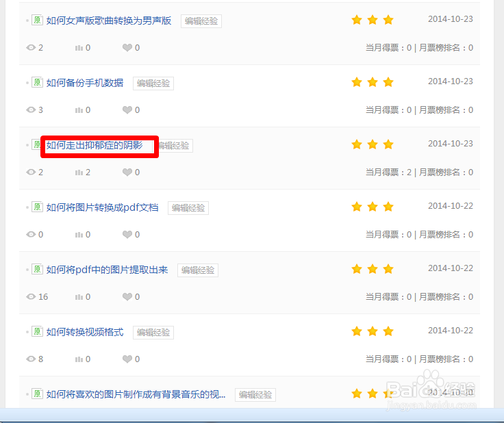Click the heart icon for 如何走出抑郁症的阴影
This screenshot has width=504, height=423.
127,172
